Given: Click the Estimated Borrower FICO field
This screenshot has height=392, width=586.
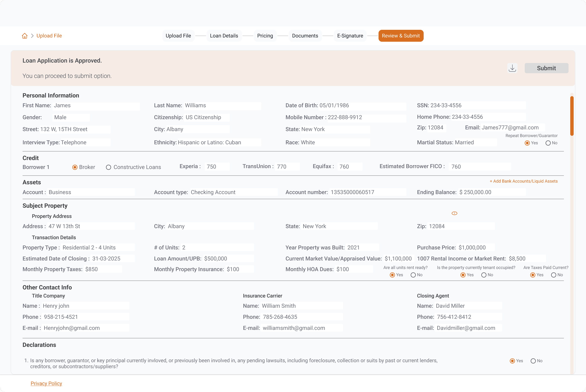Looking at the screenshot, I should coord(480,167).
